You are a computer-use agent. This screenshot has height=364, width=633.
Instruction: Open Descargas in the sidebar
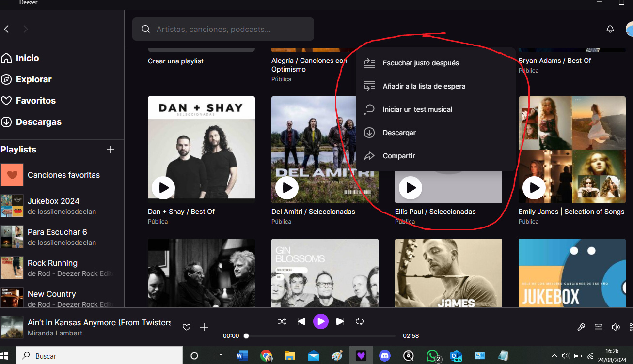[x=32, y=122]
